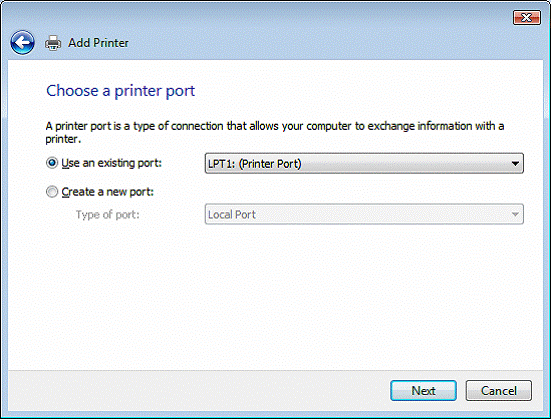The width and height of the screenshot is (551, 419).
Task: Click the printer icon beside Add Printer
Action: click(x=53, y=43)
